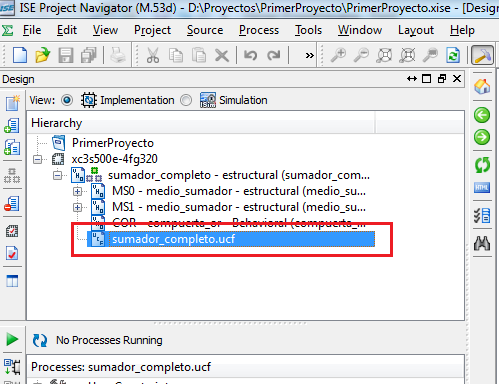Select the Simulation view radio button
The height and width of the screenshot is (384, 499).
pyautogui.click(x=186, y=100)
